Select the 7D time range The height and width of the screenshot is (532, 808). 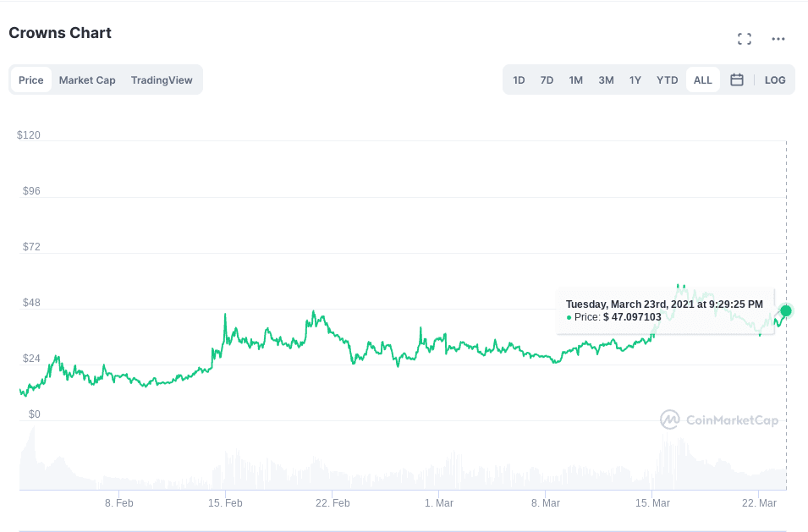click(547, 80)
